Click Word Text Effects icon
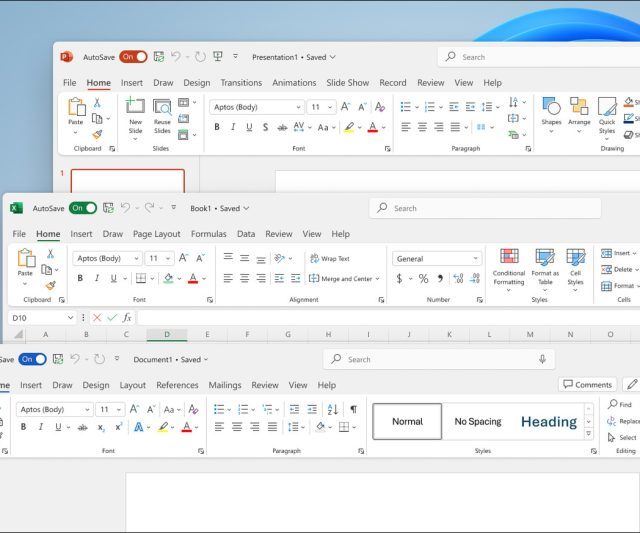The height and width of the screenshot is (533, 640). tap(138, 427)
